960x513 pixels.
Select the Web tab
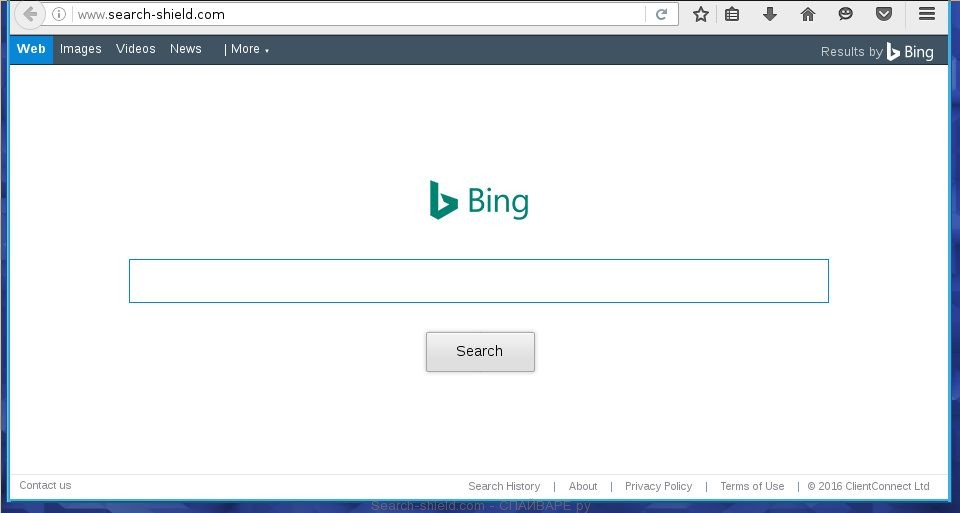[x=31, y=49]
